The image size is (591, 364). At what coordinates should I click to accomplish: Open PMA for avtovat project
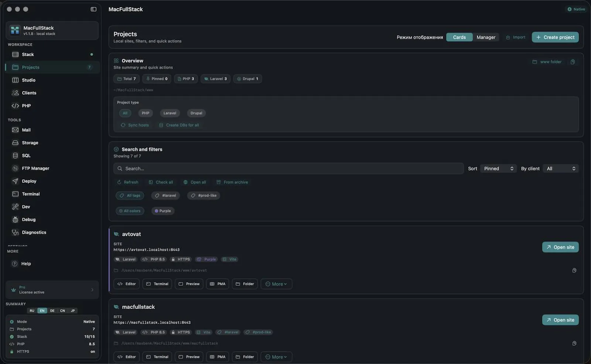[x=218, y=284]
